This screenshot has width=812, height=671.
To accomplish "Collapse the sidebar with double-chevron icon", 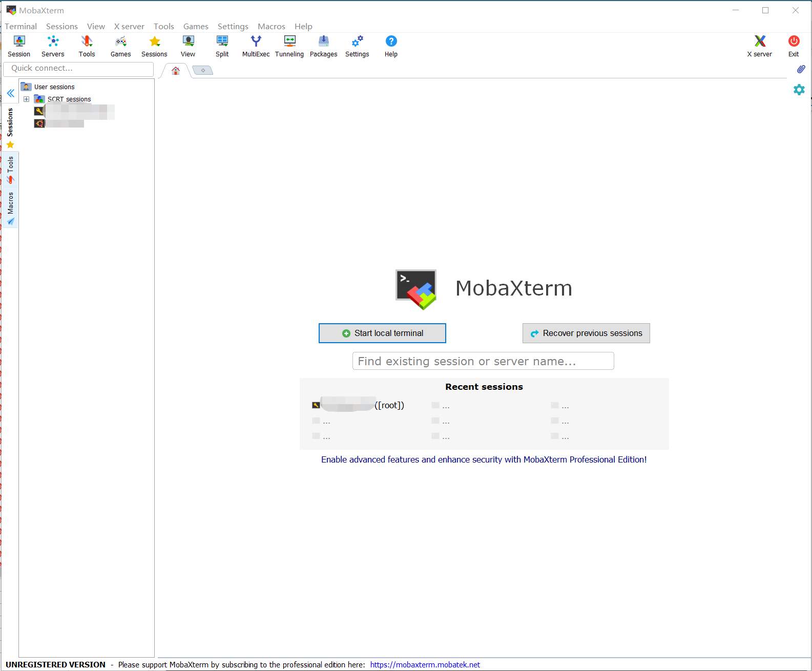I will click(x=10, y=93).
